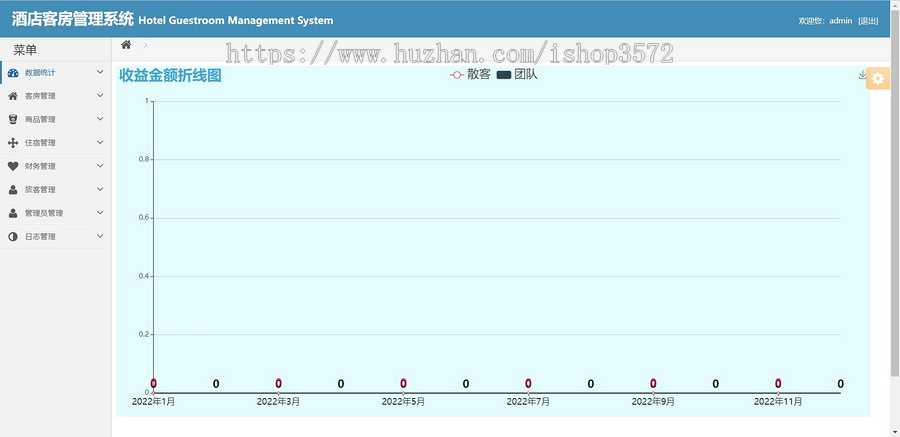Image resolution: width=900 pixels, height=437 pixels.
Task: Click the [退出] logout link
Action: (868, 21)
